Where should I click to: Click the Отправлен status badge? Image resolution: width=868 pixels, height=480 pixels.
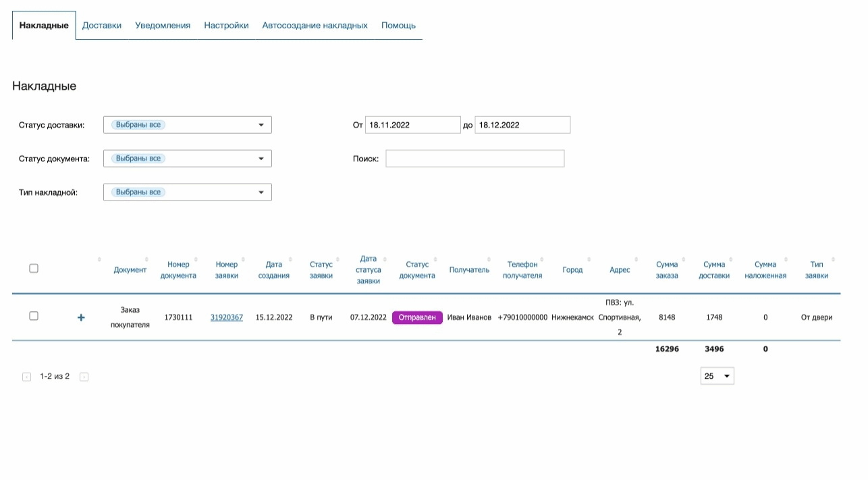coord(417,317)
